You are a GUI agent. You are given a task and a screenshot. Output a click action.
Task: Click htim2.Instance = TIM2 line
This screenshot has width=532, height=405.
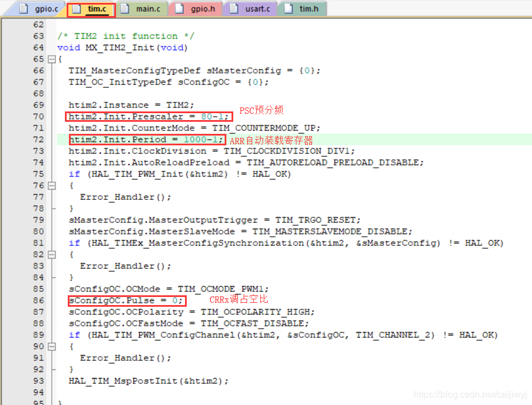coord(132,105)
